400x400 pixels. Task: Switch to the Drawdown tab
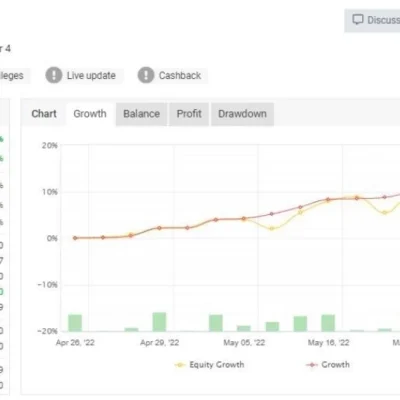pyautogui.click(x=242, y=114)
